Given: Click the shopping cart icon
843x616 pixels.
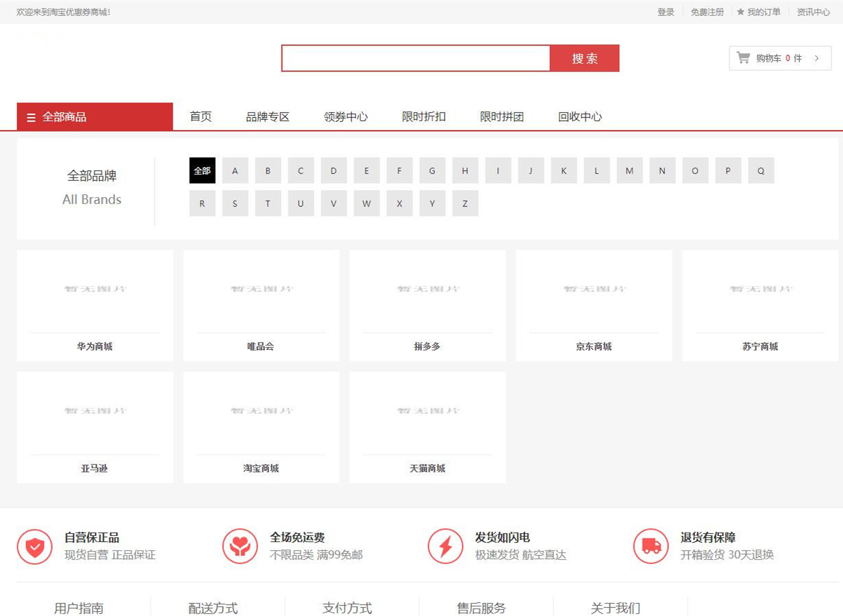Looking at the screenshot, I should (743, 58).
